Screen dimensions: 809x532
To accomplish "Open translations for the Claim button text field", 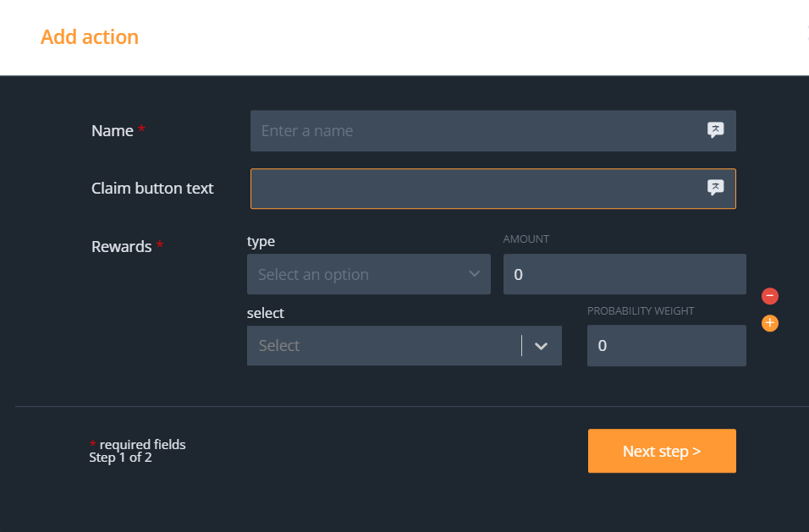I will click(x=715, y=188).
